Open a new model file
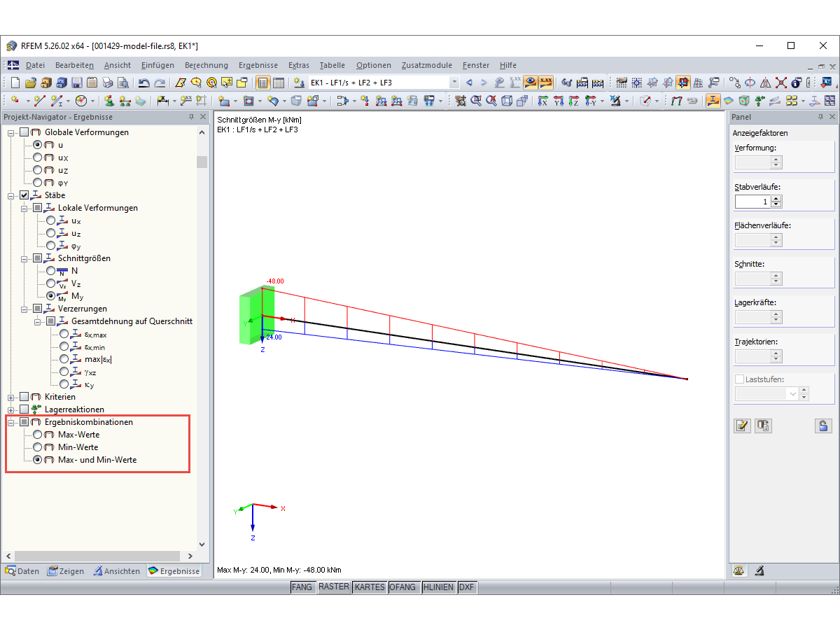The height and width of the screenshot is (630, 840). [x=15, y=82]
